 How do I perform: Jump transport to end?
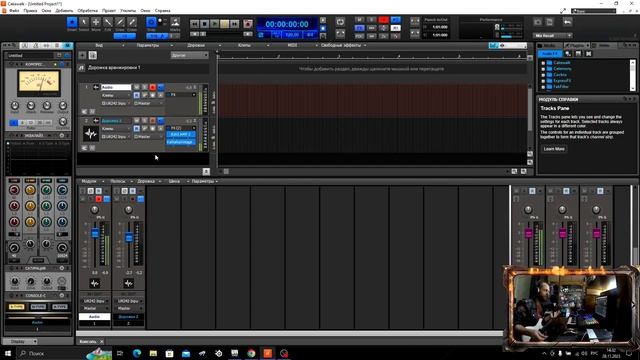[234, 24]
